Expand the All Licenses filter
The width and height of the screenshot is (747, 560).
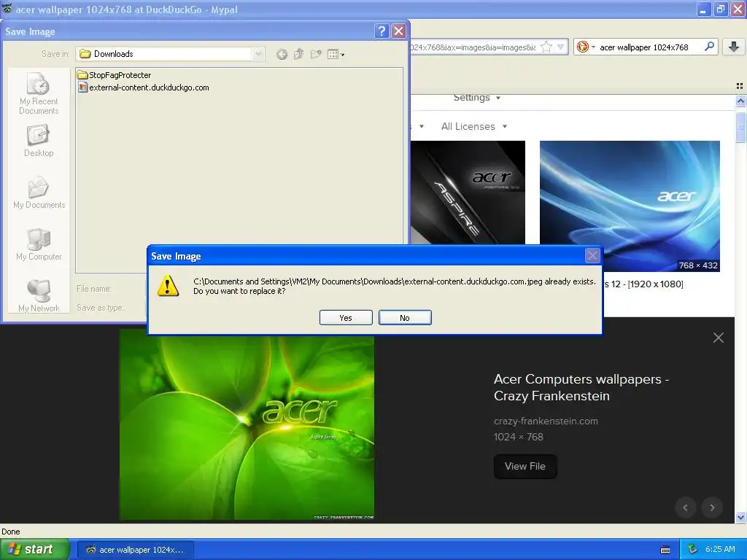(x=474, y=127)
